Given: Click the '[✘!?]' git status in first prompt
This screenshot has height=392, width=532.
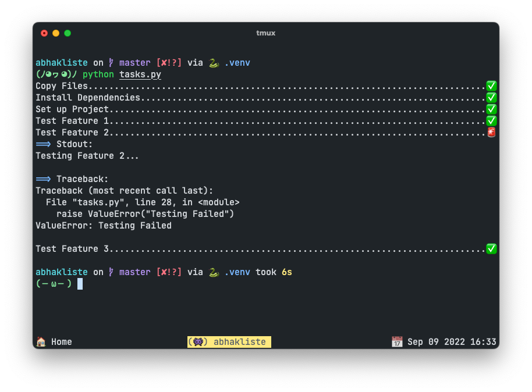Looking at the screenshot, I should [169, 63].
